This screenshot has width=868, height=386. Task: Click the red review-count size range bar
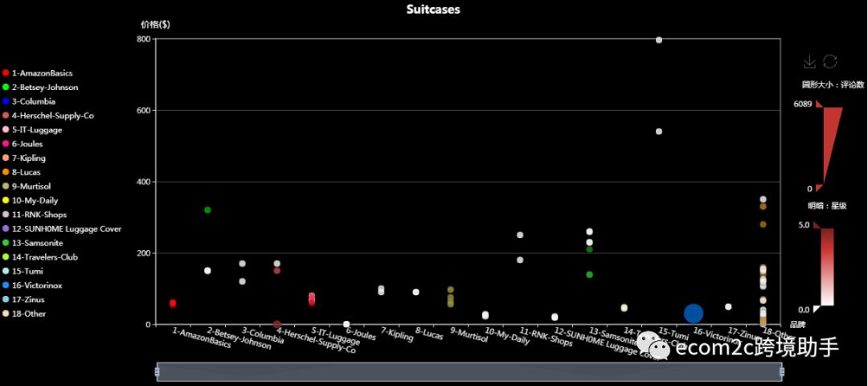tap(832, 146)
